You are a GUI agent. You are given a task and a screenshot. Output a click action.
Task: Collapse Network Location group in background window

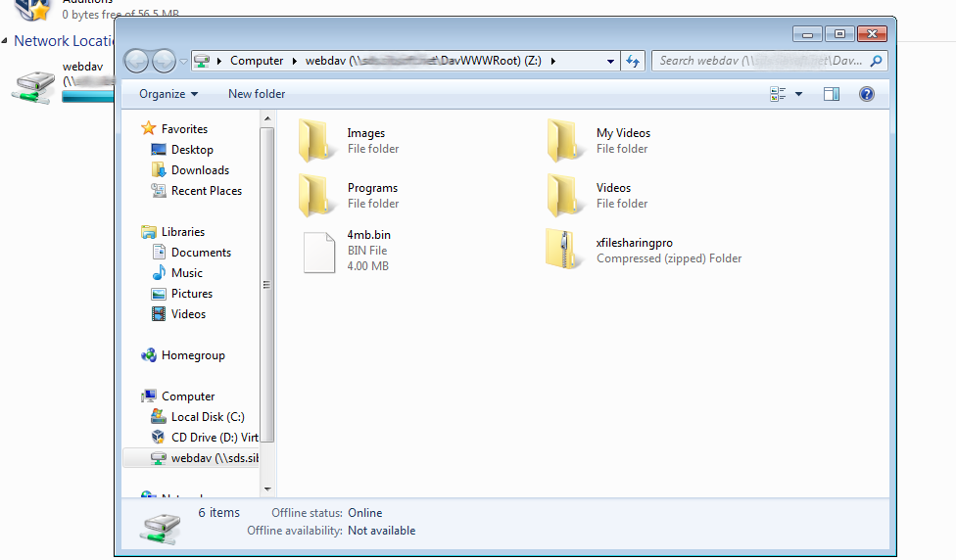4,41
